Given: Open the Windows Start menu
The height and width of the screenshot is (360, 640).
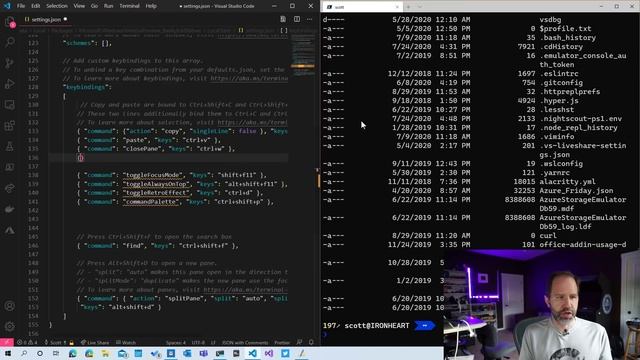Looking at the screenshot, I should (x=8, y=353).
